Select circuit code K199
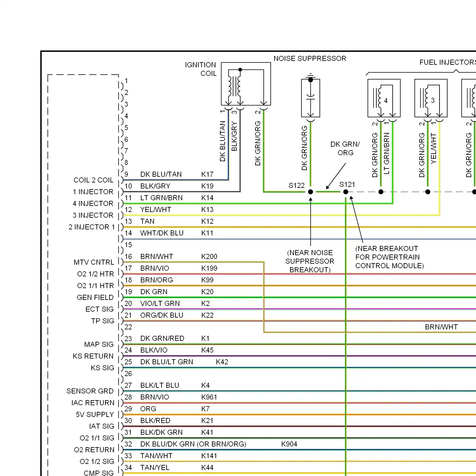This screenshot has width=476, height=476. pyautogui.click(x=209, y=268)
